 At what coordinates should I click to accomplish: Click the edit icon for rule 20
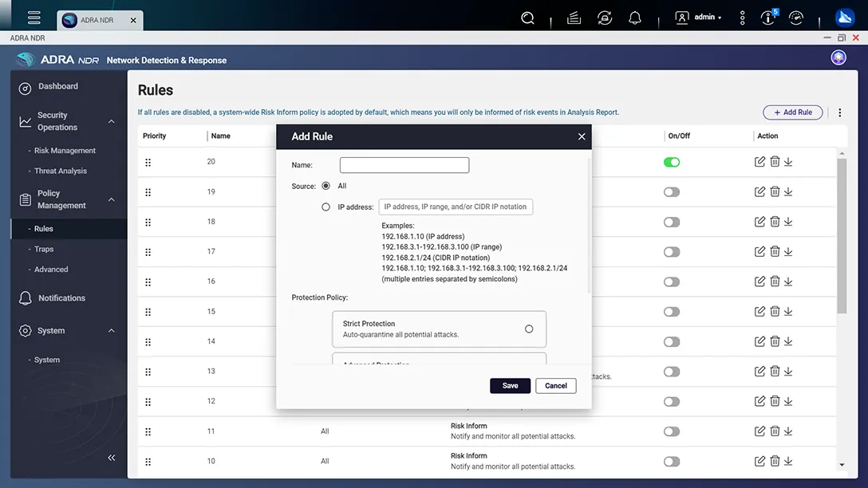(x=759, y=162)
